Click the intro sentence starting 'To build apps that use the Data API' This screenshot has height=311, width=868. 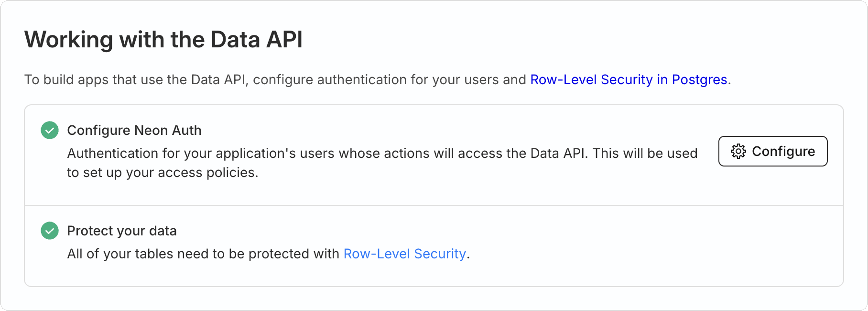pos(378,79)
